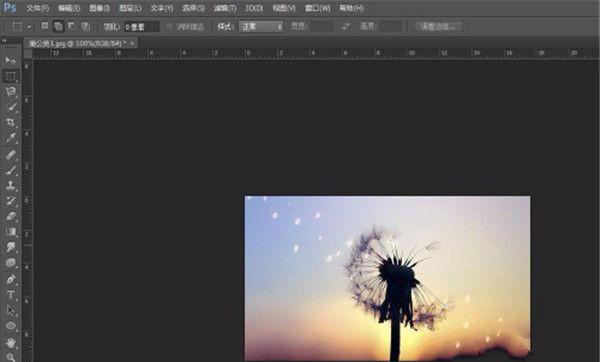The image size is (600, 362).
Task: Activate the horizontal Type tool
Action: tap(10, 295)
